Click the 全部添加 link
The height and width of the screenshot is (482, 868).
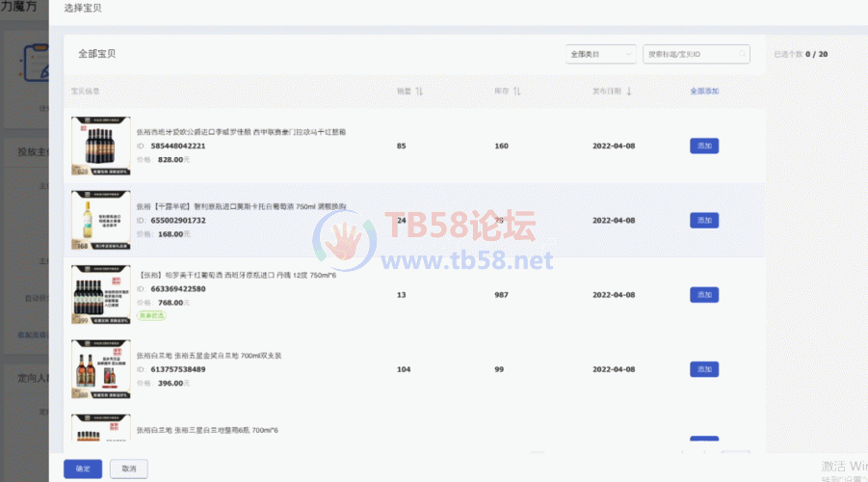pyautogui.click(x=704, y=92)
